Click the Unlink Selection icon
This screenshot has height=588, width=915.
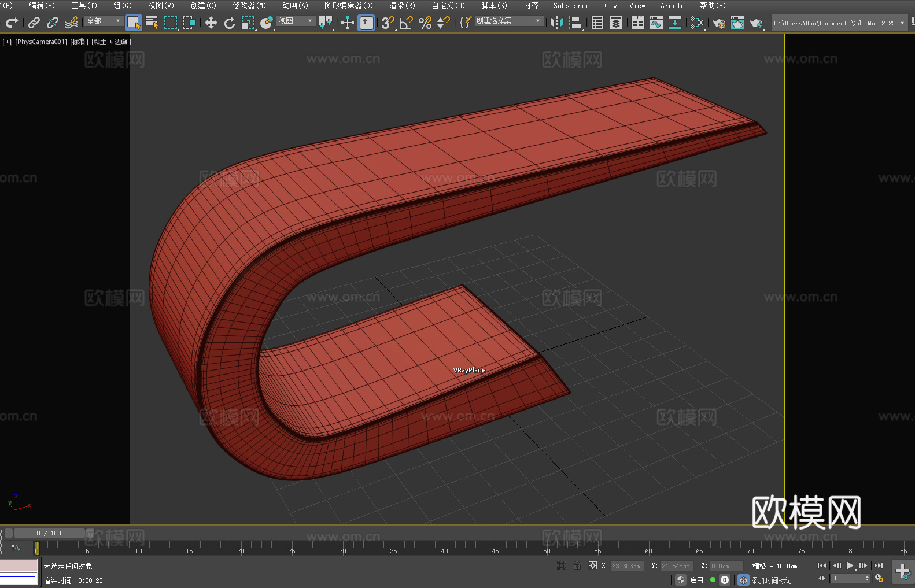click(x=53, y=23)
